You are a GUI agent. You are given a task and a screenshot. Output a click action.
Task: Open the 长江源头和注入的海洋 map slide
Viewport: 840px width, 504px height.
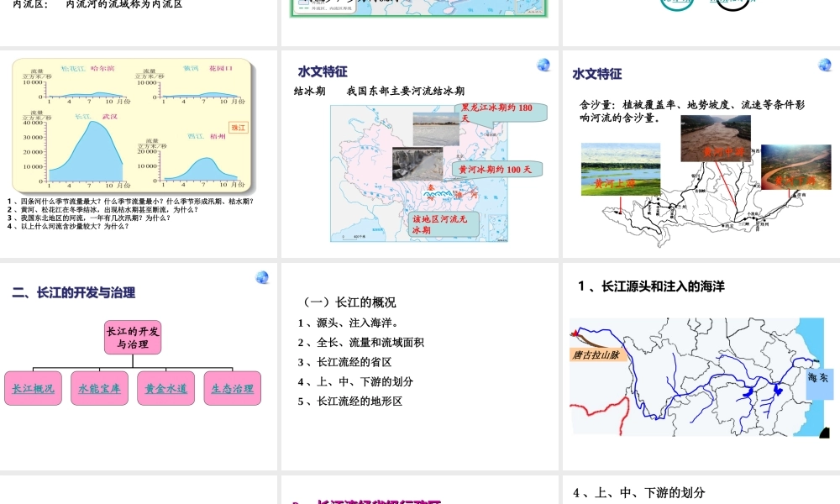pos(701,366)
